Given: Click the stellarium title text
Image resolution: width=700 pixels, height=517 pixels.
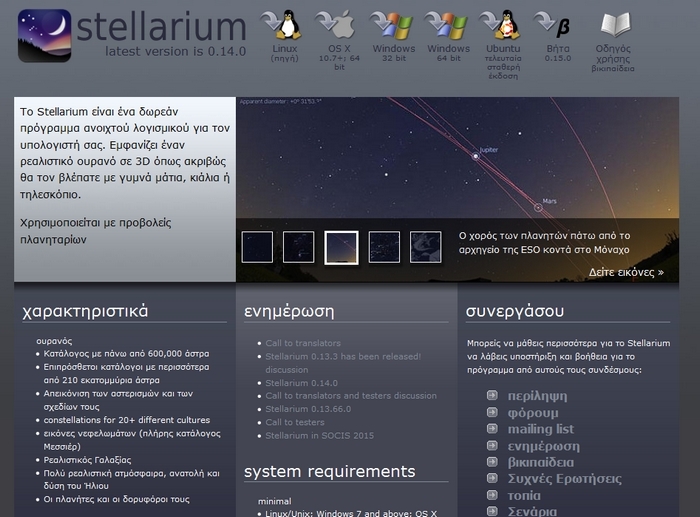Looking at the screenshot, I should [x=161, y=28].
